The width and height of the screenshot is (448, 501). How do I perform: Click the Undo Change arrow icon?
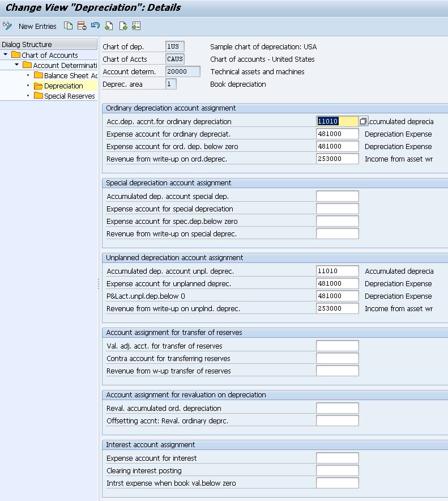[x=95, y=26]
